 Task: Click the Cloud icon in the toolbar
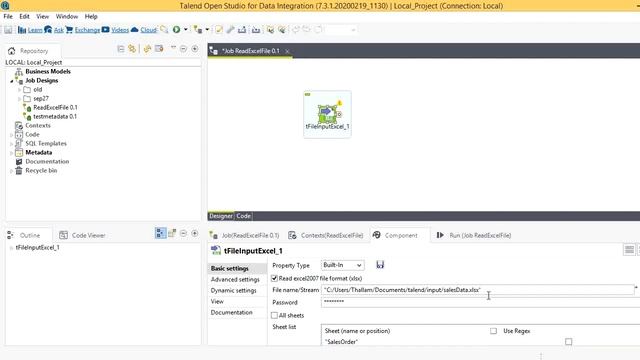135,29
